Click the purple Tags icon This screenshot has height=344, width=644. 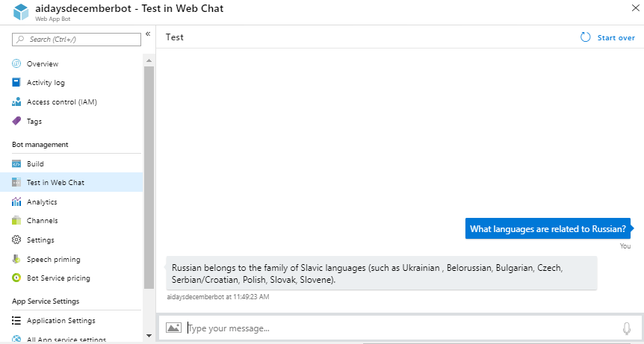(x=16, y=121)
